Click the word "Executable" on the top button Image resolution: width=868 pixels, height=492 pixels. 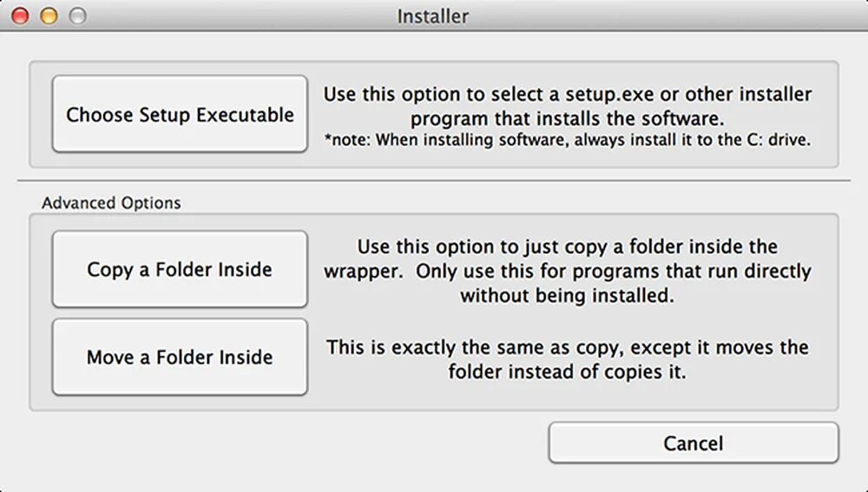point(245,115)
